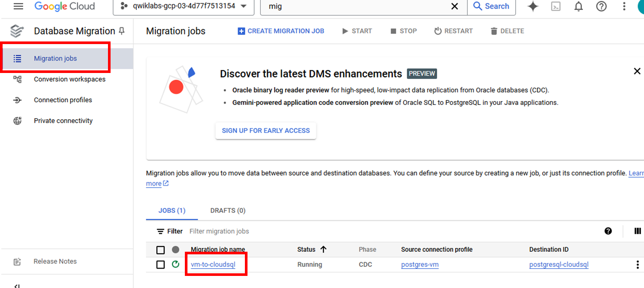
Task: Dismiss the DMS enhancements banner
Action: pos(637,71)
